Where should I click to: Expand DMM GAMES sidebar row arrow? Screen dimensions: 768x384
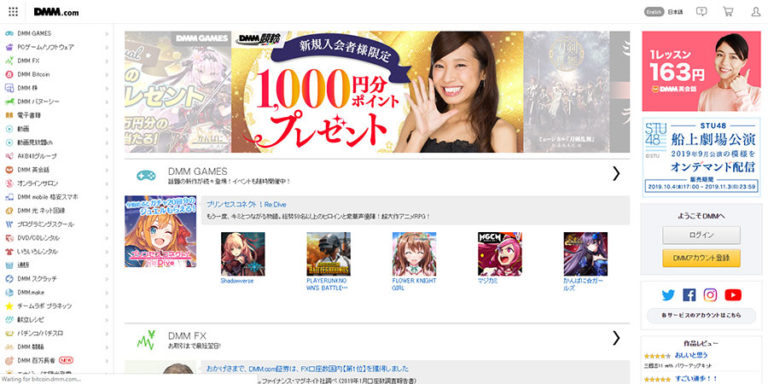tap(106, 33)
